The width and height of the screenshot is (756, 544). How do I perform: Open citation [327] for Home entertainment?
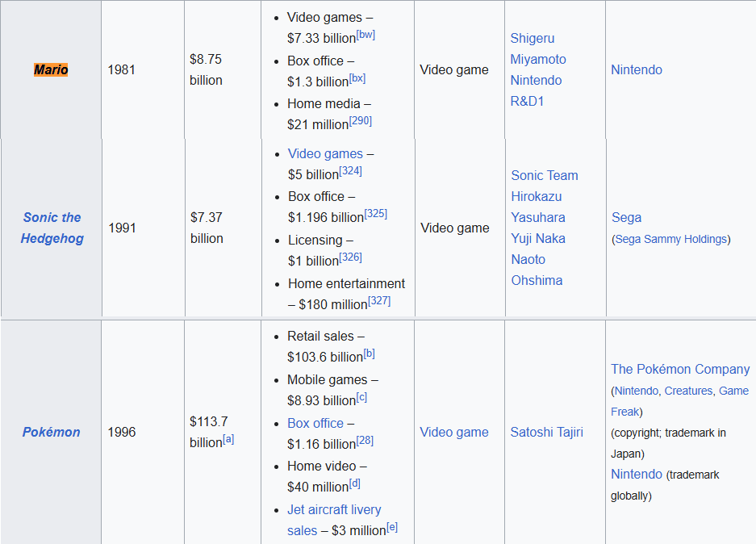379,301
